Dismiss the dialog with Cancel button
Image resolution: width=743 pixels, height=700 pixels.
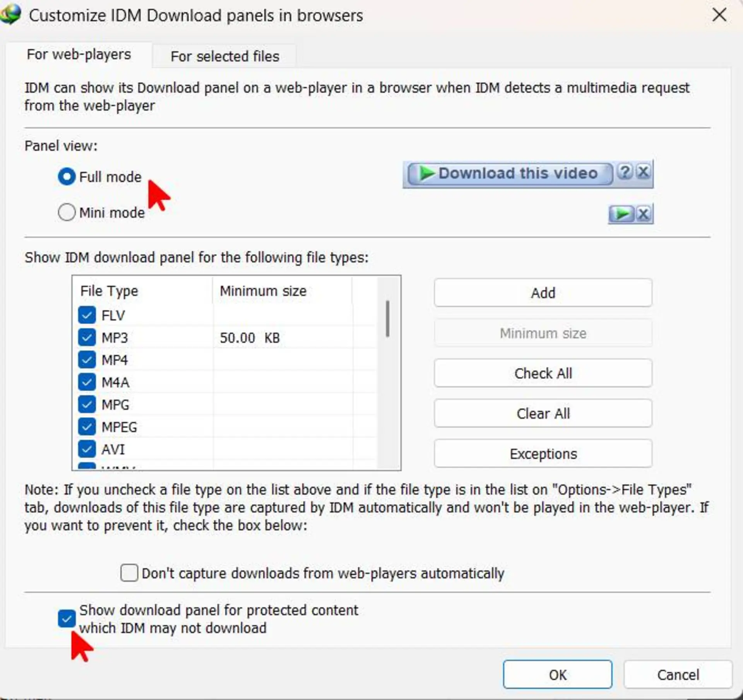tap(678, 675)
